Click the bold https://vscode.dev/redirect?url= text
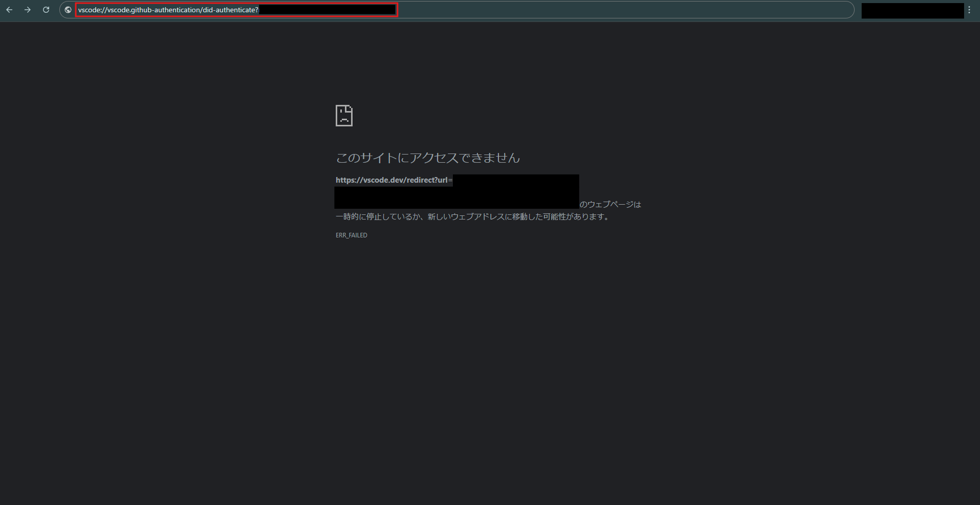 coord(394,180)
